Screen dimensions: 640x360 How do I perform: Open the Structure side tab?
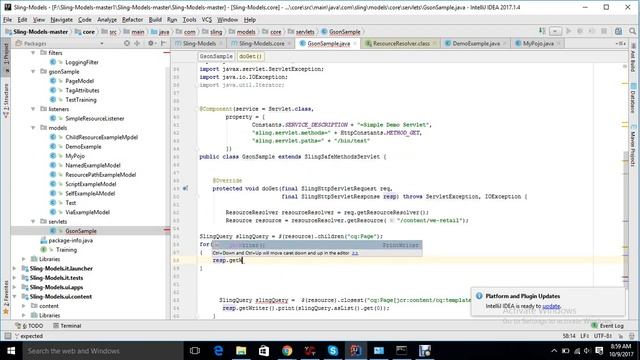pos(6,101)
